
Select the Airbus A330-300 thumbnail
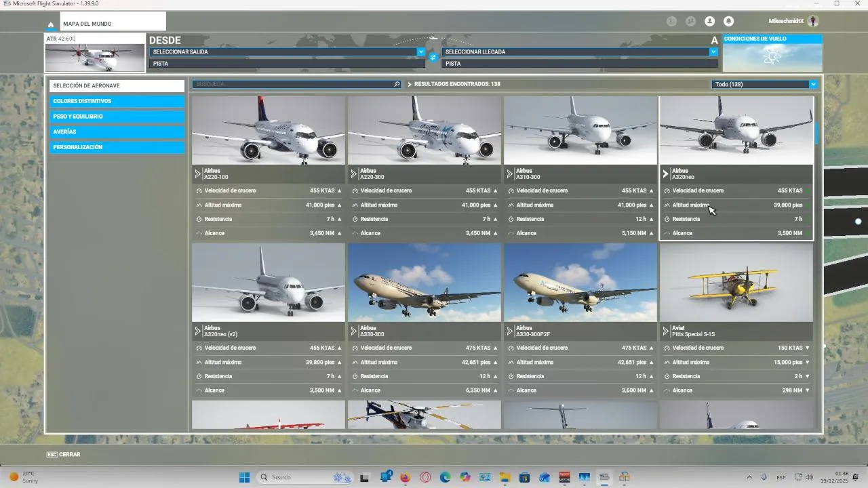425,283
